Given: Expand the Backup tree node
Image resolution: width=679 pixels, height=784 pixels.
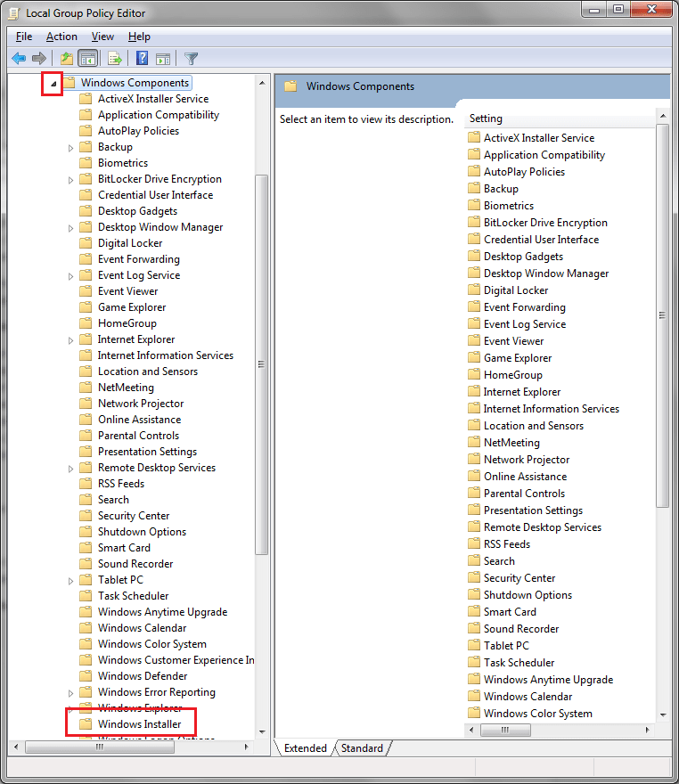Looking at the screenshot, I should [x=70, y=148].
